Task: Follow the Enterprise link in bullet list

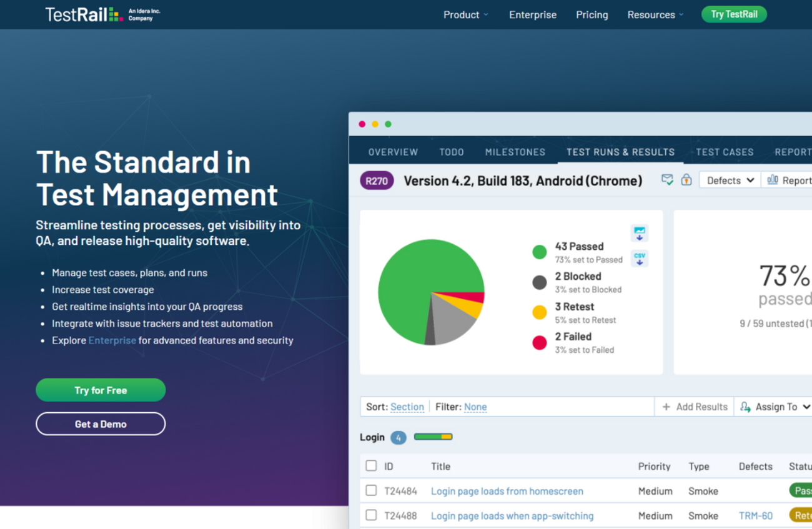Action: (x=112, y=340)
